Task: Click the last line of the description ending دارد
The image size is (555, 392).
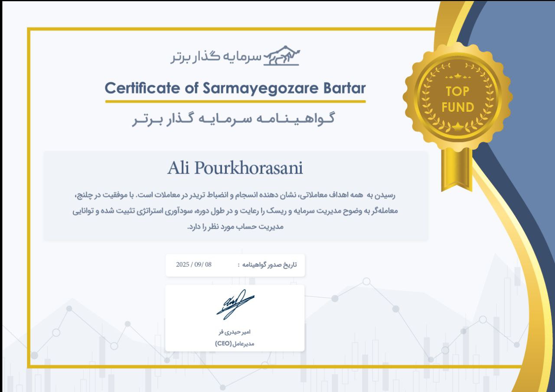Action: [235, 226]
